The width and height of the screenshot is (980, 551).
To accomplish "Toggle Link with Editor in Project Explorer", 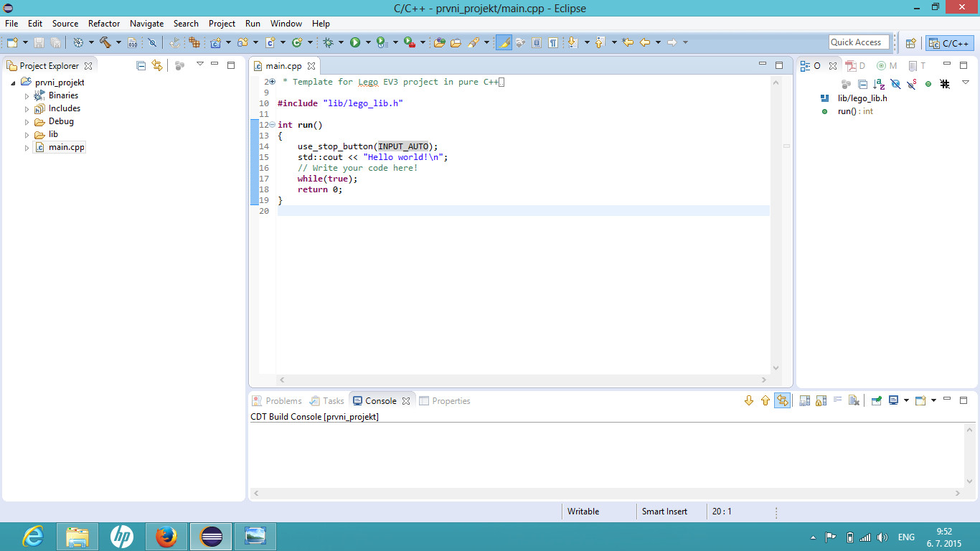I will pos(157,65).
